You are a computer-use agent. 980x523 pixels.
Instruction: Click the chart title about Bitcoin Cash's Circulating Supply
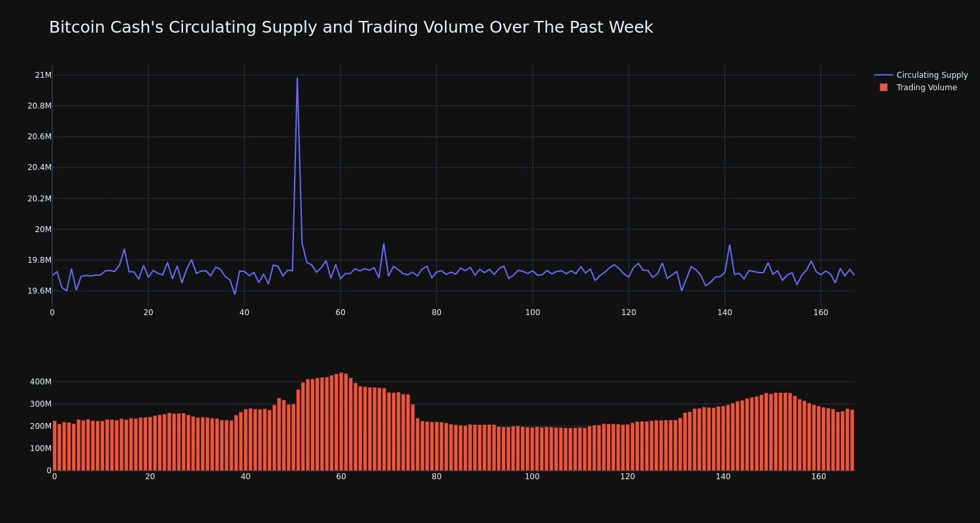point(351,27)
